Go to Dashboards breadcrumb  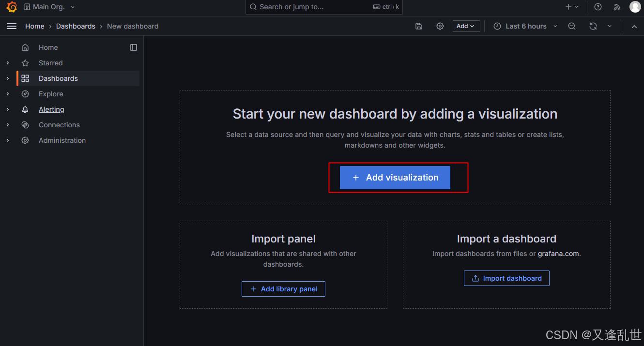tap(76, 26)
